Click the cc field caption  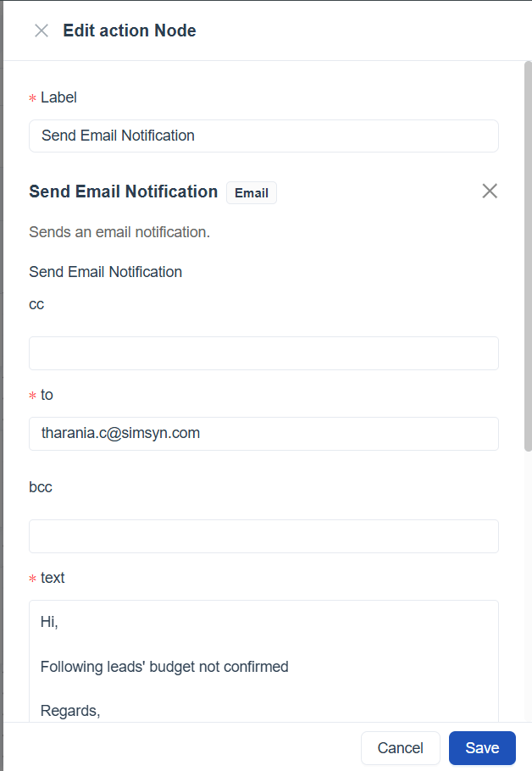[36, 304]
